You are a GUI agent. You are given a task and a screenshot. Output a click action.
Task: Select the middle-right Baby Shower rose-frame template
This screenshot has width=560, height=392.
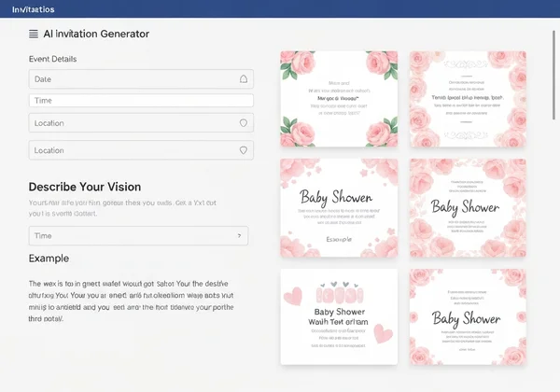point(468,208)
